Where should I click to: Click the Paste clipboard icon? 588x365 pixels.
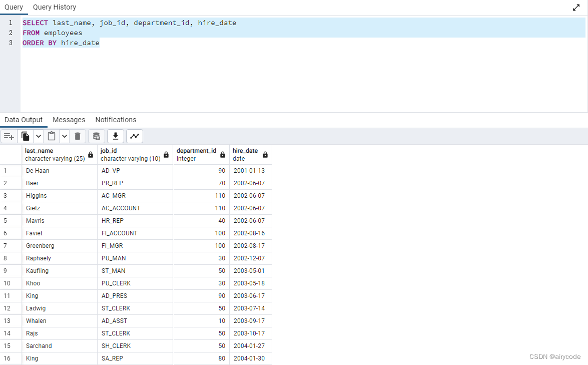52,136
